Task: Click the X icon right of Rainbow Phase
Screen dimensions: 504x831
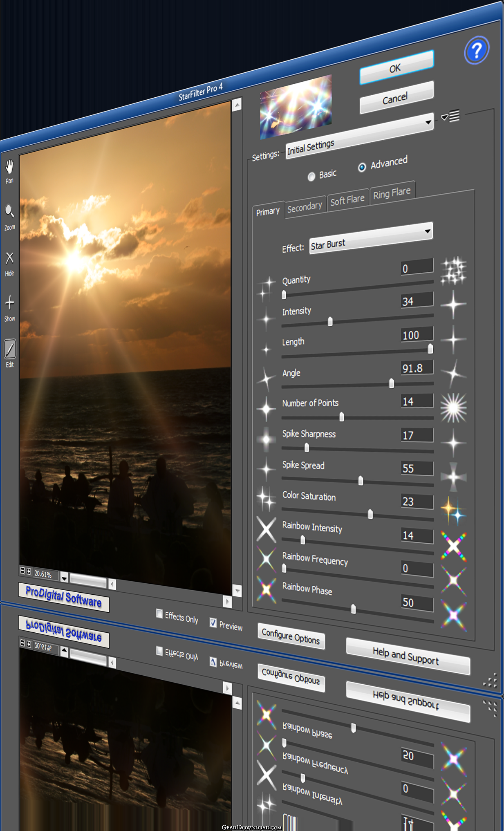Action: click(x=453, y=615)
